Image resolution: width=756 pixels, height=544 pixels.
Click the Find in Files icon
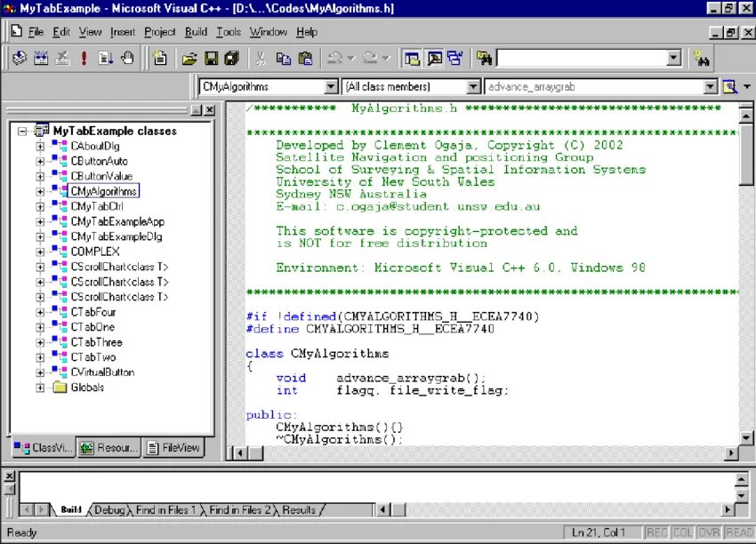pos(484,59)
